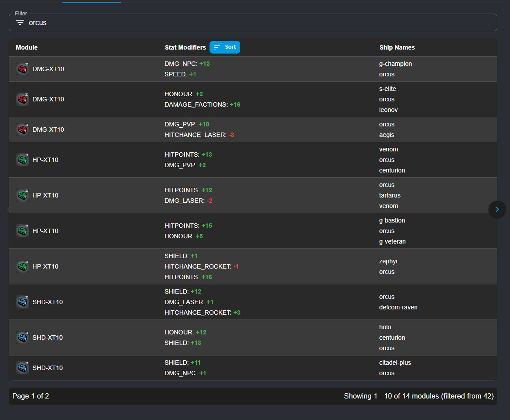Click 'zephyr' ship name

point(388,262)
